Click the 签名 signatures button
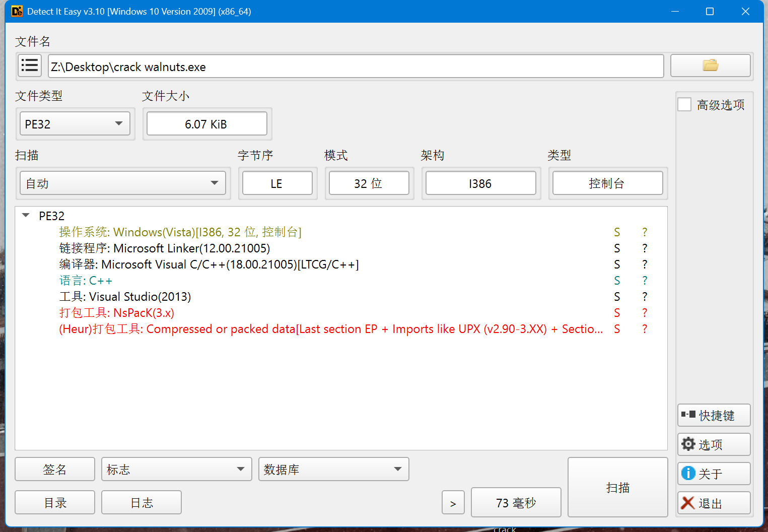Screen dimensions: 768x532 (x=55, y=469)
